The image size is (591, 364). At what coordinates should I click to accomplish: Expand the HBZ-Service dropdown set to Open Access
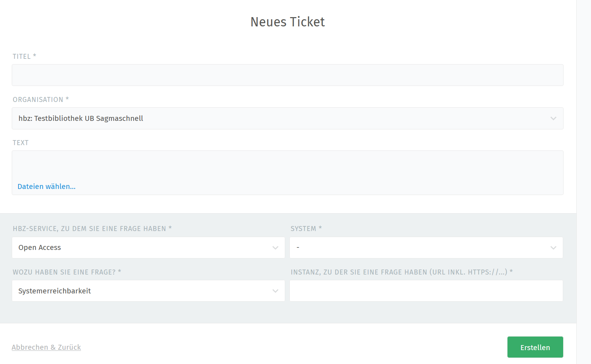[143, 248]
